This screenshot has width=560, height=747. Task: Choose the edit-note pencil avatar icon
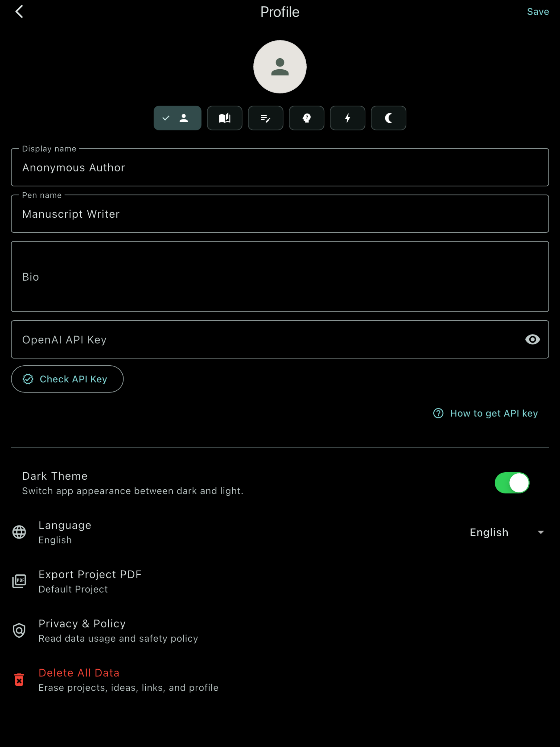point(266,118)
